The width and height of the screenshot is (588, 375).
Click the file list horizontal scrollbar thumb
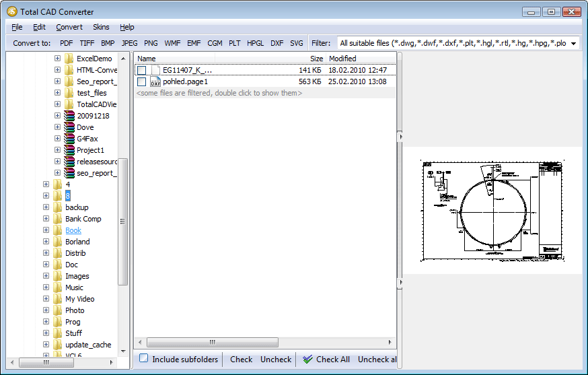213,342
